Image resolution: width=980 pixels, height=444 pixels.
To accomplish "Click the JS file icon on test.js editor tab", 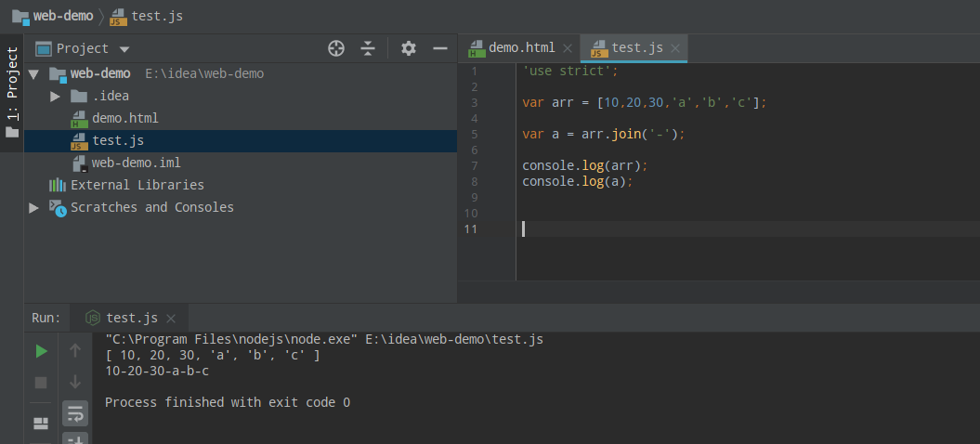I will click(600, 49).
